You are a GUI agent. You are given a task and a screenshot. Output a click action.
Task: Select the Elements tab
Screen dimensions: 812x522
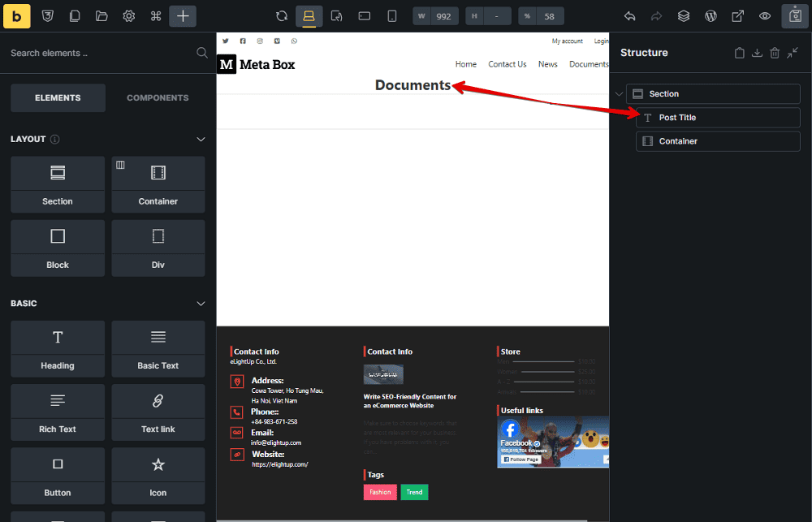pos(58,97)
